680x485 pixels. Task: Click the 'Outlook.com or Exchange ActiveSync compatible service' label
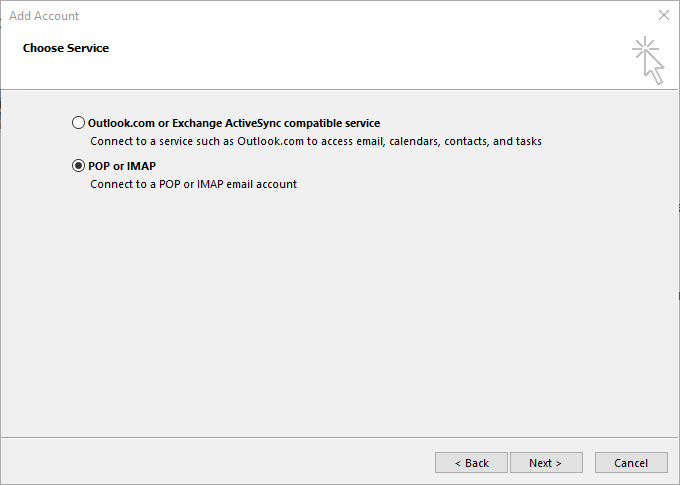pos(234,123)
